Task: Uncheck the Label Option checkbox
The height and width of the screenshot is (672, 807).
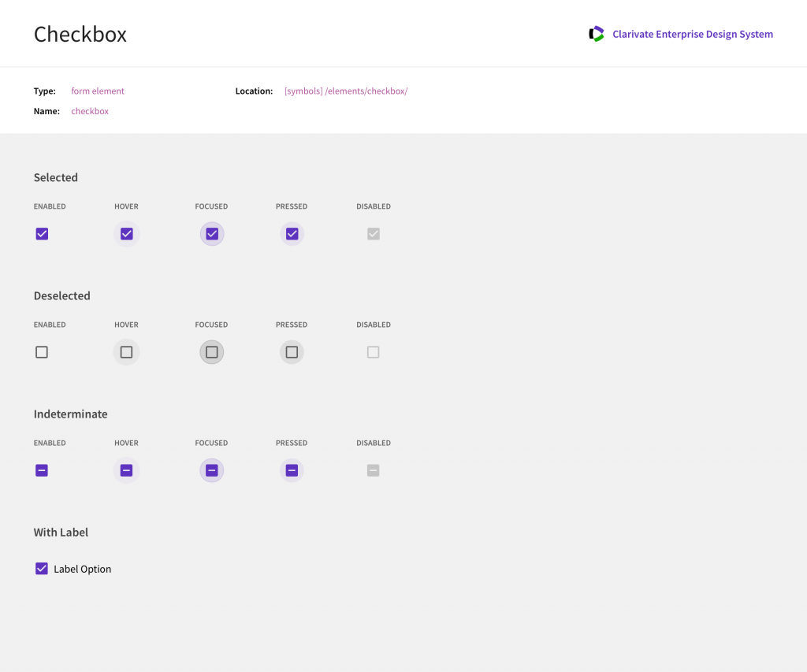Action: click(x=42, y=569)
